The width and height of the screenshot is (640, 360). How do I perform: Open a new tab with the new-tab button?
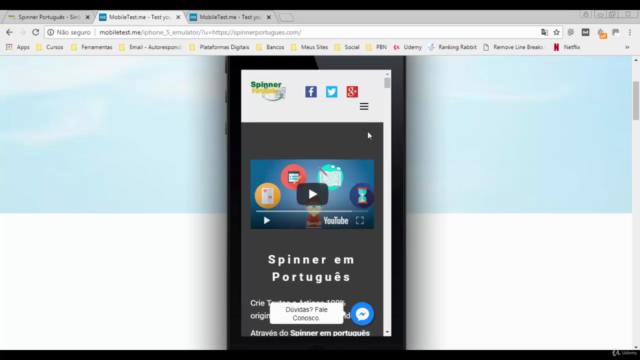click(x=286, y=17)
